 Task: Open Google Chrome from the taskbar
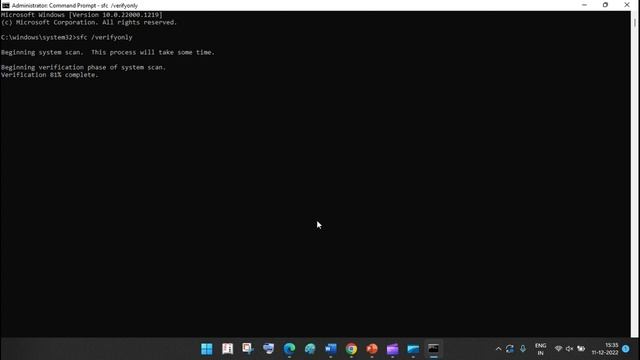click(351, 349)
